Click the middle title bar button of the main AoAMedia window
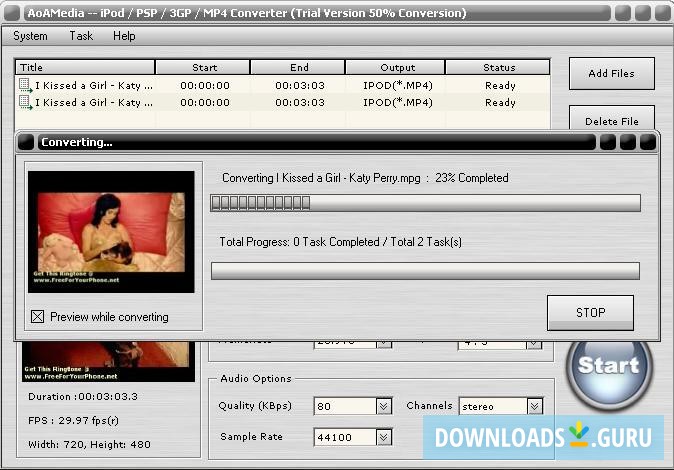674x470 pixels. (x=643, y=13)
